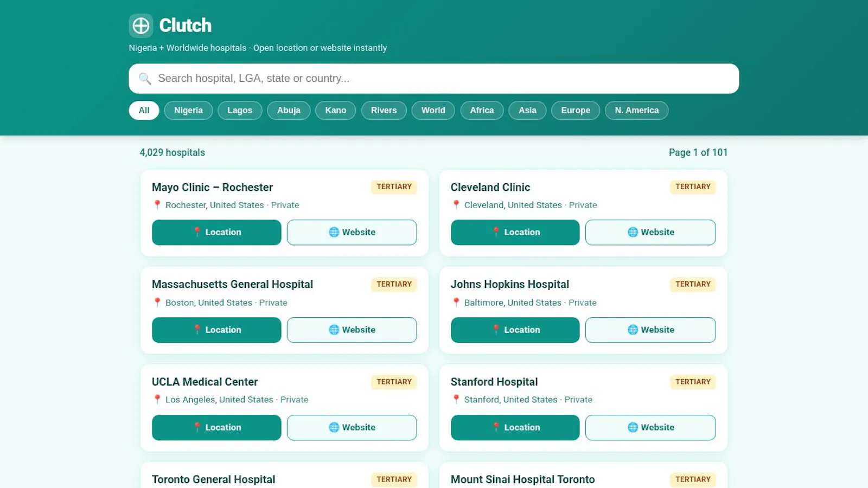Screen dimensions: 868x488
Task: Click the TERTIARY badge on UCLA Medical Center card
Action: tap(394, 382)
